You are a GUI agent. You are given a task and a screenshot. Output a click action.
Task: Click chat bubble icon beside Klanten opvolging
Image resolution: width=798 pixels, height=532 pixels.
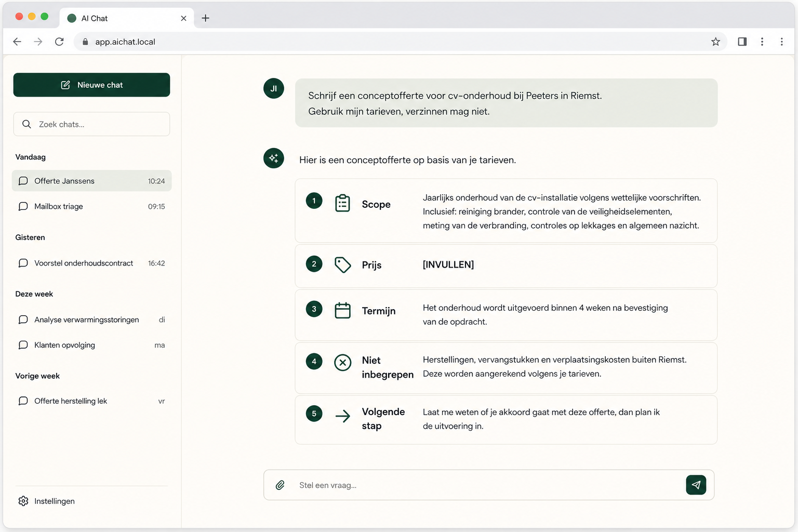click(x=23, y=345)
